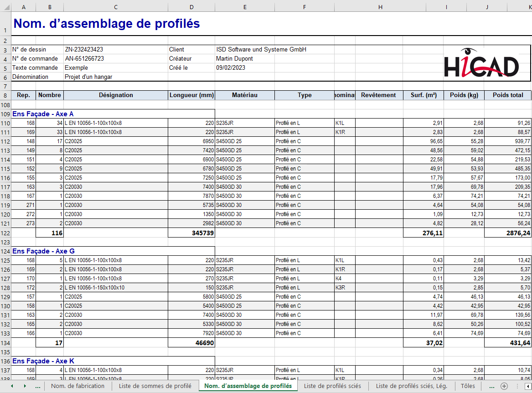Click the Désignation column heading
This screenshot has height=393, width=532.
pos(116,95)
